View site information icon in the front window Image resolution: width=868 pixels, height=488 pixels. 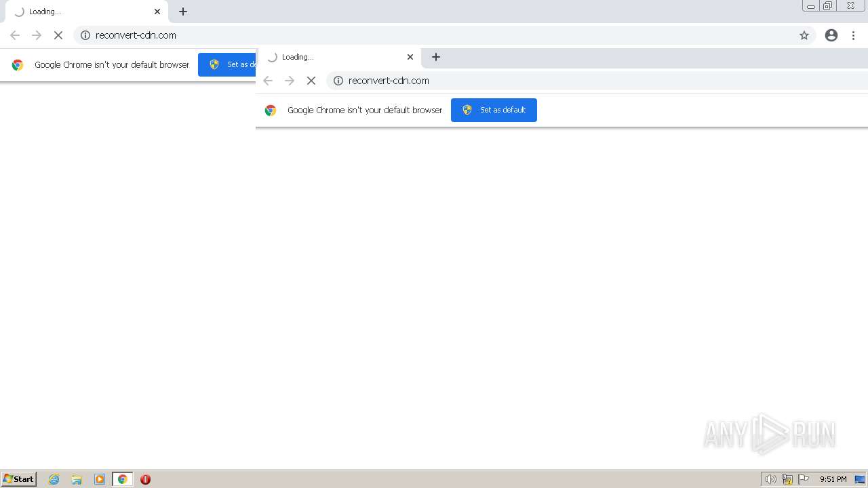point(338,81)
